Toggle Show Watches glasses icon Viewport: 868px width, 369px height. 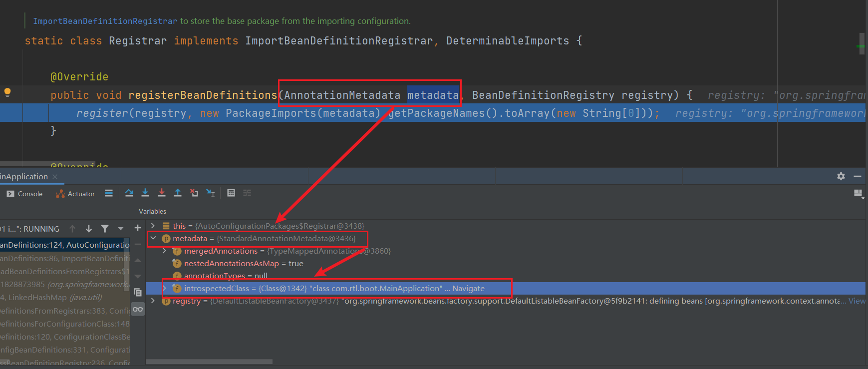pos(138,309)
